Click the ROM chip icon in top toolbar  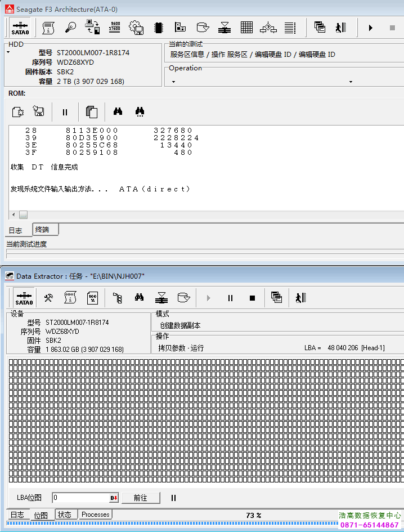click(x=159, y=28)
